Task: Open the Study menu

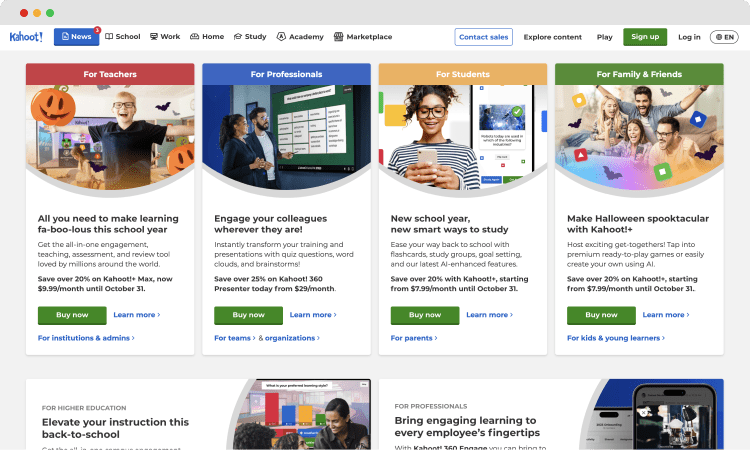Action: pos(250,37)
